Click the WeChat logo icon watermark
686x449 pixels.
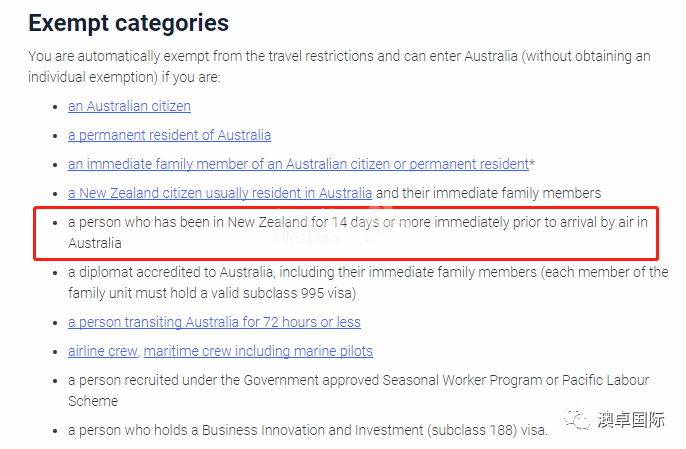coord(577,419)
